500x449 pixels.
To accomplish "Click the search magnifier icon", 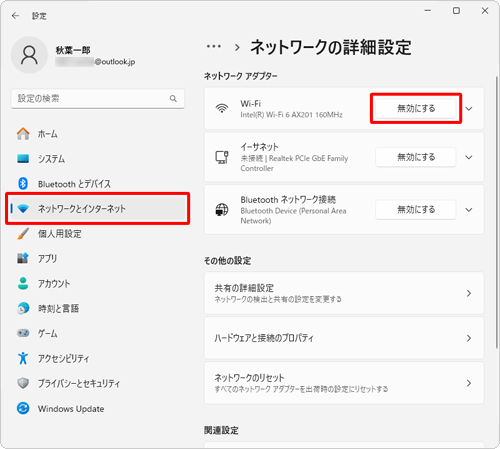I will pos(173,99).
